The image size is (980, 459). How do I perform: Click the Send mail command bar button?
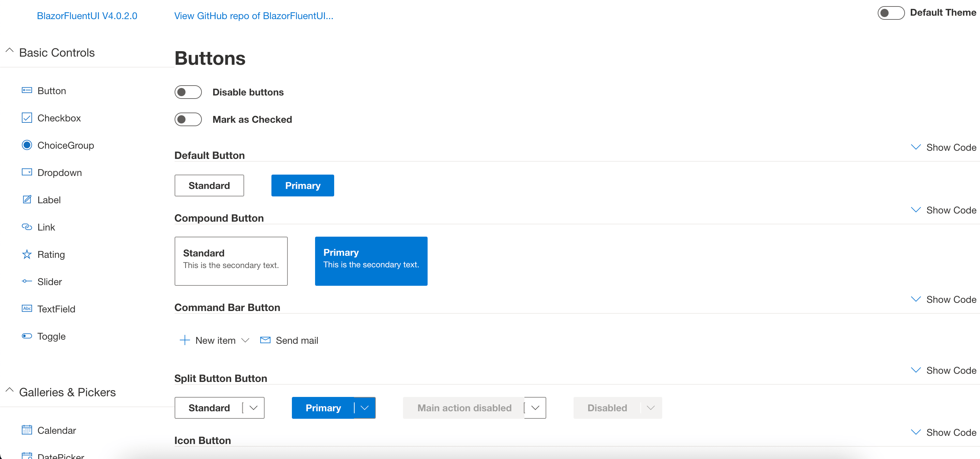click(x=289, y=340)
